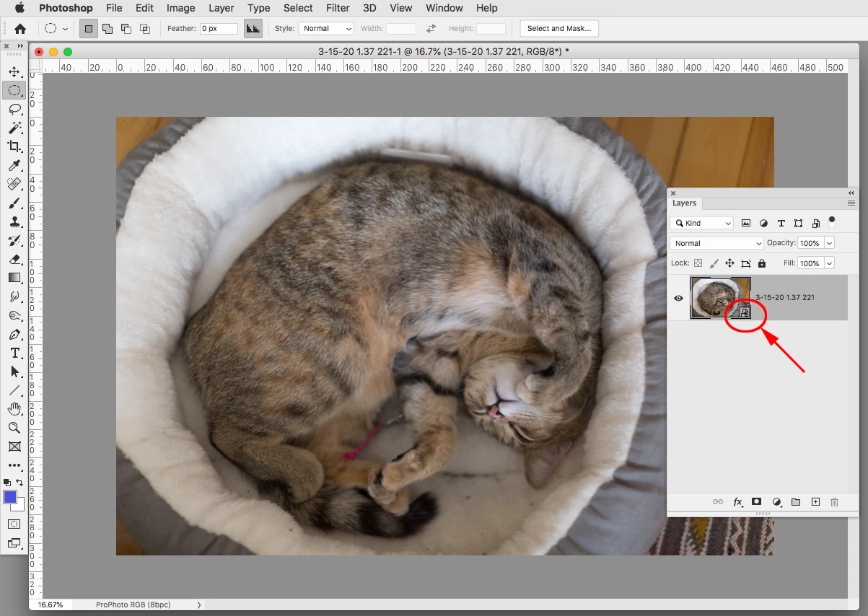Click the Feather input field
The width and height of the screenshot is (868, 616).
pos(219,29)
